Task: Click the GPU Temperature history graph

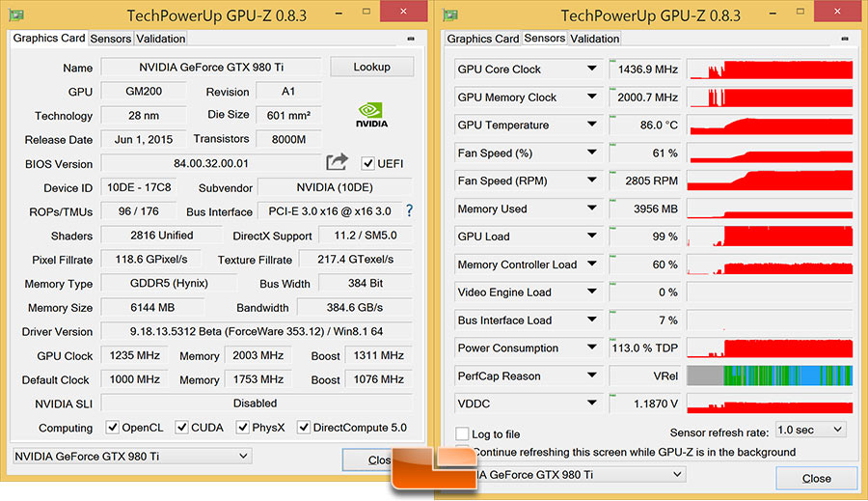Action: click(770, 125)
